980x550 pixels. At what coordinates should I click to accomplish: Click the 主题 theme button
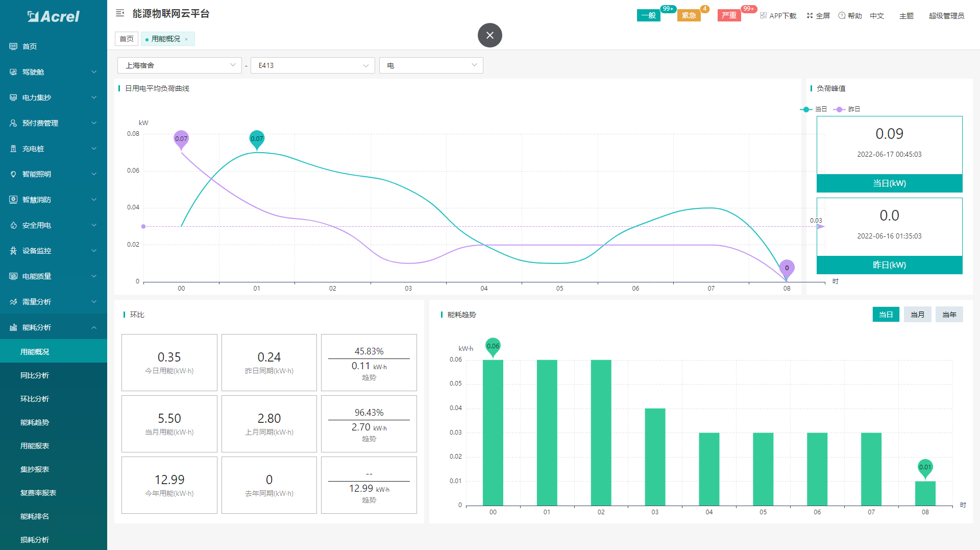pos(906,16)
